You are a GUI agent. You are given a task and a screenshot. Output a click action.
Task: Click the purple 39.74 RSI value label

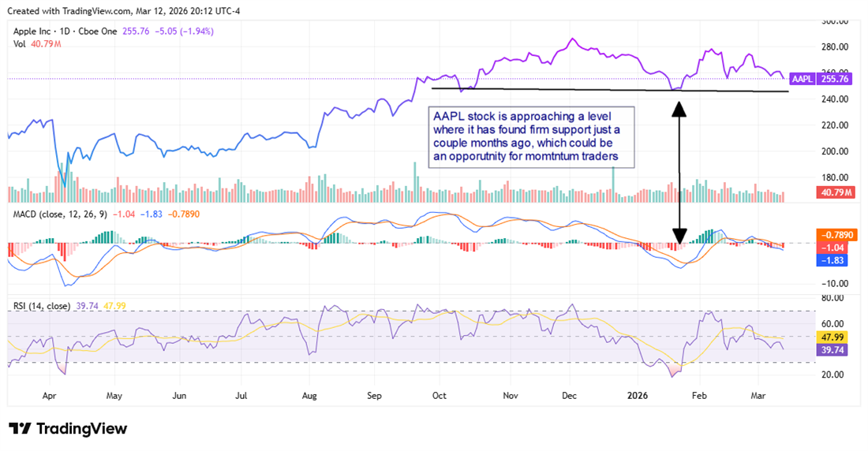click(x=832, y=348)
